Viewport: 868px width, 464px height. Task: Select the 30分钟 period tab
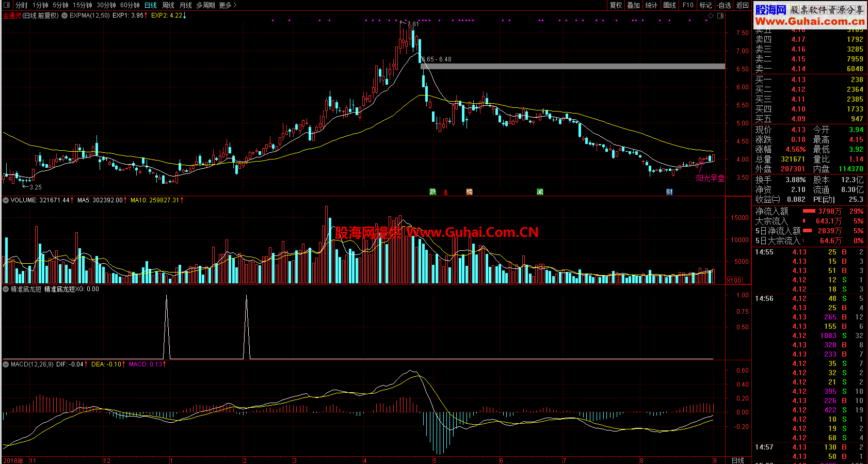106,5
